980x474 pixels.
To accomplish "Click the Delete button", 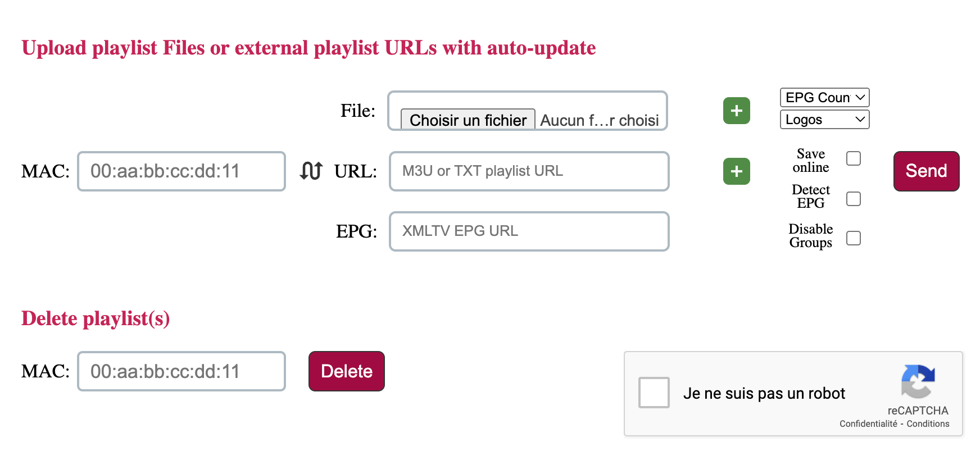I will pyautogui.click(x=346, y=371).
